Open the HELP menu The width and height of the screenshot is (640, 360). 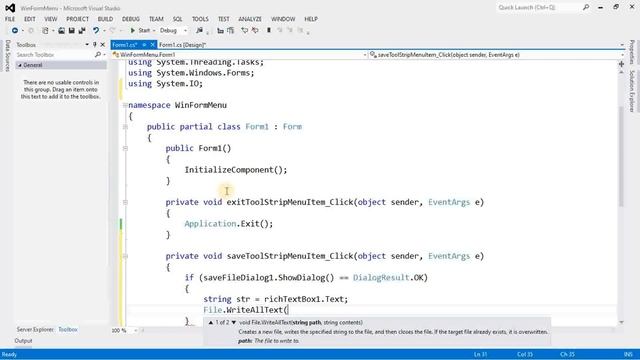(x=311, y=19)
